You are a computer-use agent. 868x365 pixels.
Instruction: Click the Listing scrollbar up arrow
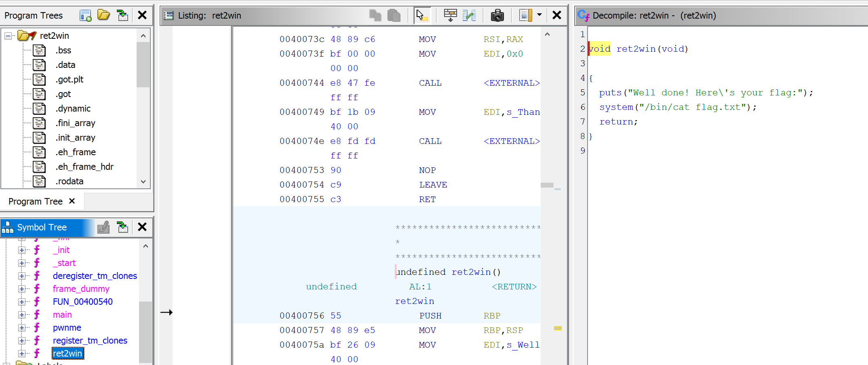click(x=547, y=34)
